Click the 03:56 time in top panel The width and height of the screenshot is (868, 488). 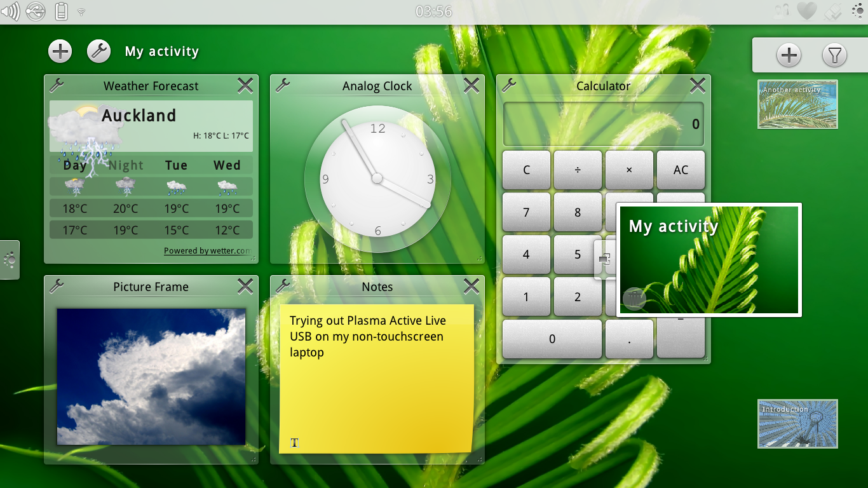pyautogui.click(x=434, y=11)
